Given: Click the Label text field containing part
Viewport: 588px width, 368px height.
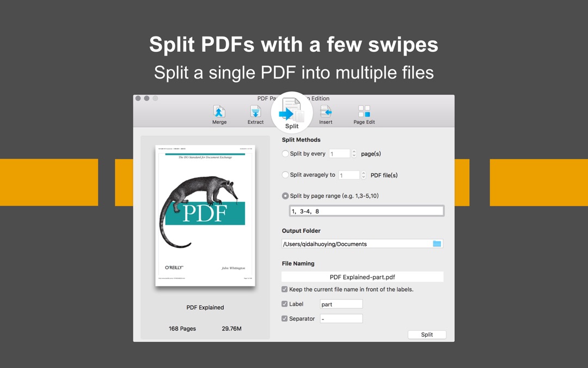Looking at the screenshot, I should coord(341,304).
